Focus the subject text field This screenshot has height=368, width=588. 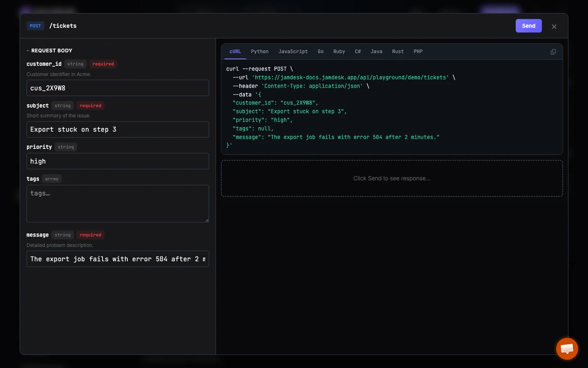118,129
